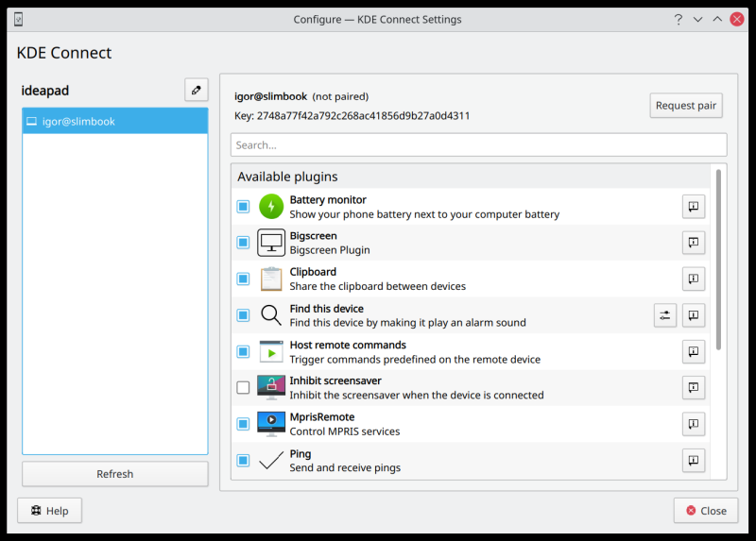
Task: Click the "(not paired)" status text
Action: tap(340, 97)
